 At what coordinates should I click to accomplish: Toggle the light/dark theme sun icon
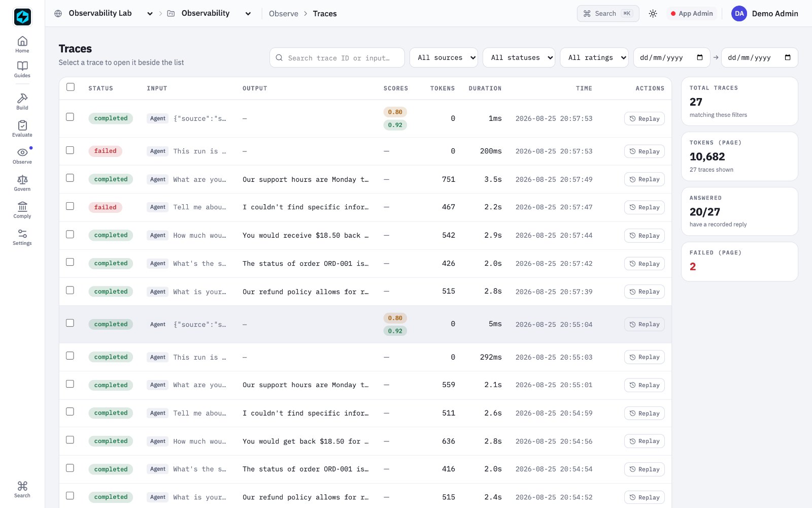(x=653, y=14)
